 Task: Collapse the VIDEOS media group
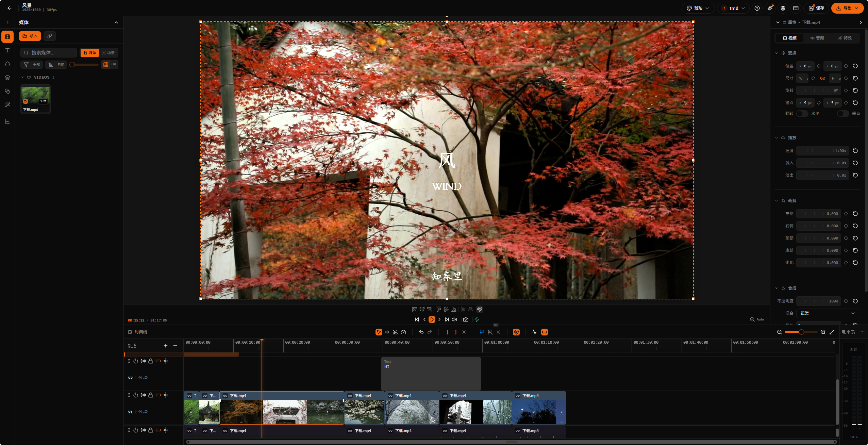point(22,77)
